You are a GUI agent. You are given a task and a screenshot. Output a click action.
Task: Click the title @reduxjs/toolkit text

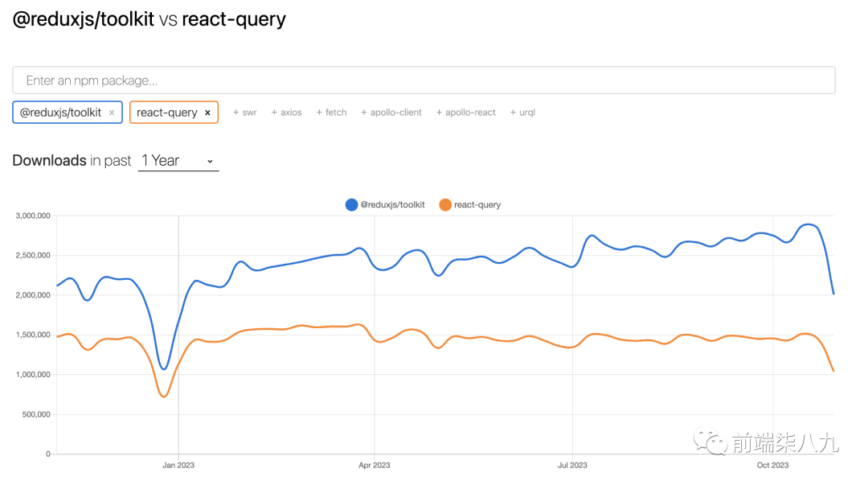click(83, 19)
